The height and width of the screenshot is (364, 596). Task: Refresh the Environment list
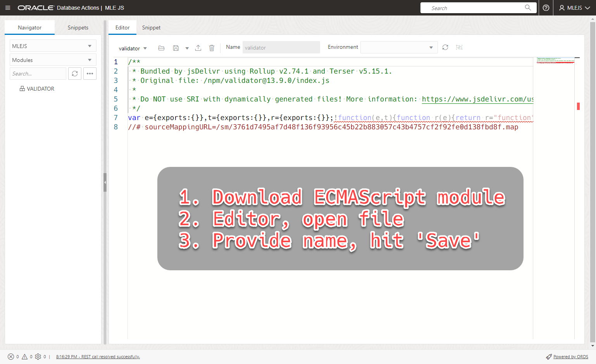(445, 47)
